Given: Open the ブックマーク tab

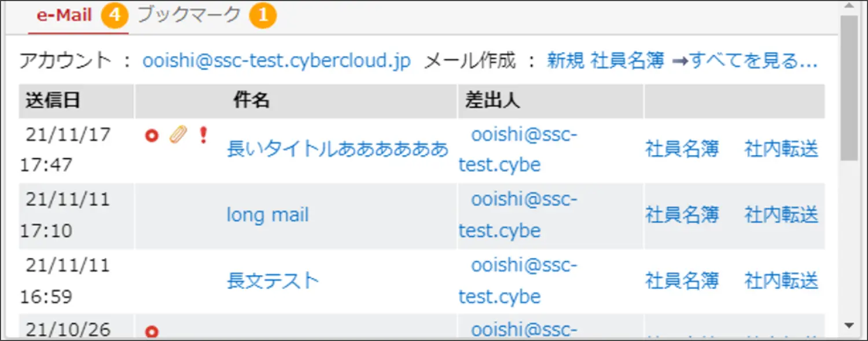Looking at the screenshot, I should pyautogui.click(x=189, y=16).
